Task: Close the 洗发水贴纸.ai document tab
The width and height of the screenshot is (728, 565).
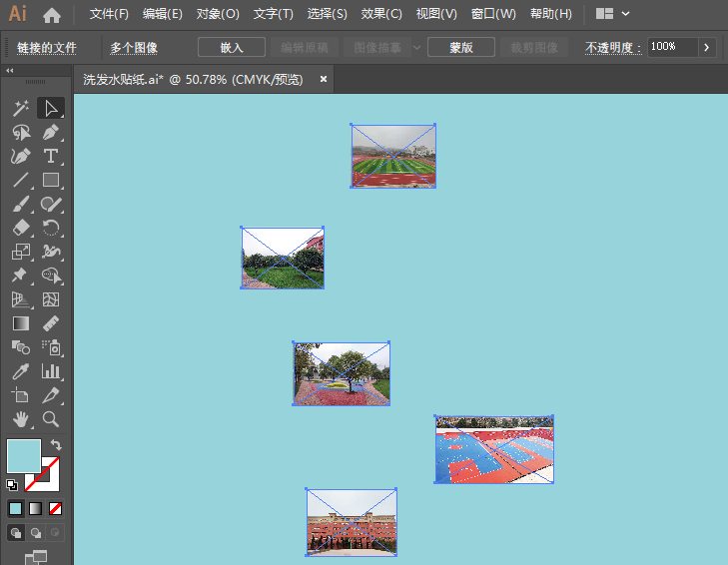Action: tap(324, 80)
